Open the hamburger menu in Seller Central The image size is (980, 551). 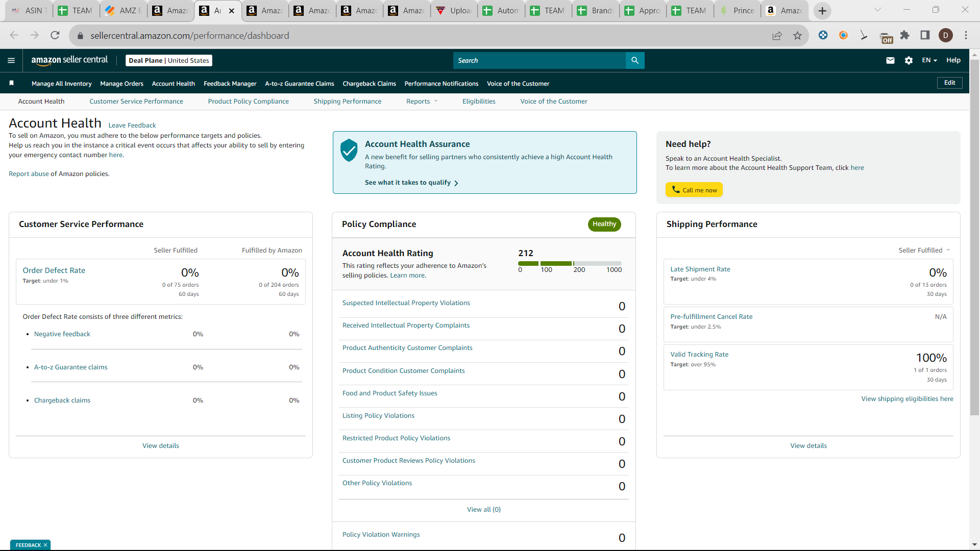point(11,60)
